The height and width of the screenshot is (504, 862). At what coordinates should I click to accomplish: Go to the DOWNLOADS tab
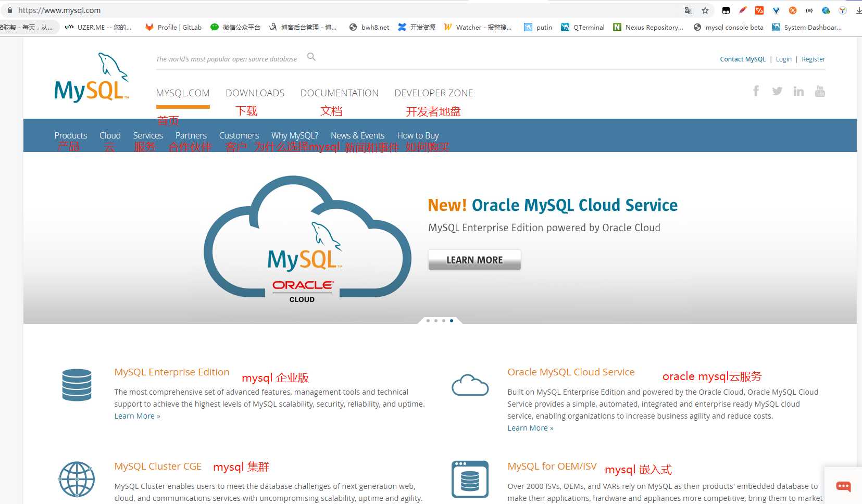pos(255,93)
